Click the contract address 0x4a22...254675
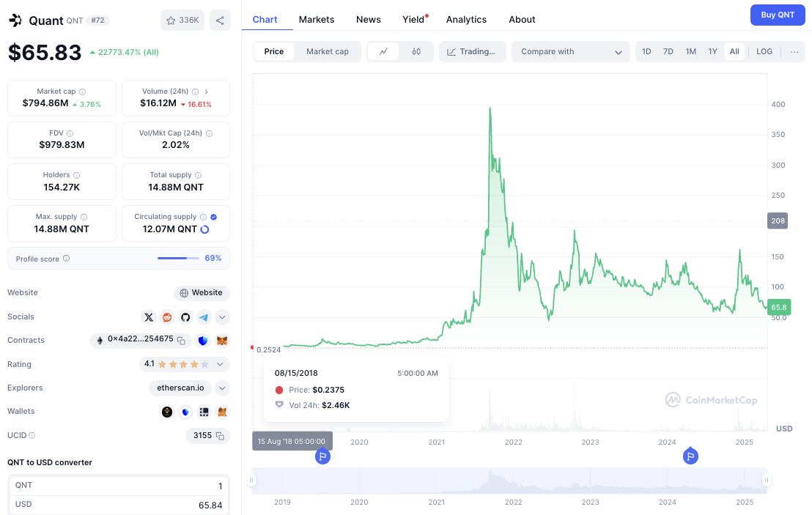The height and width of the screenshot is (515, 812). [x=140, y=339]
